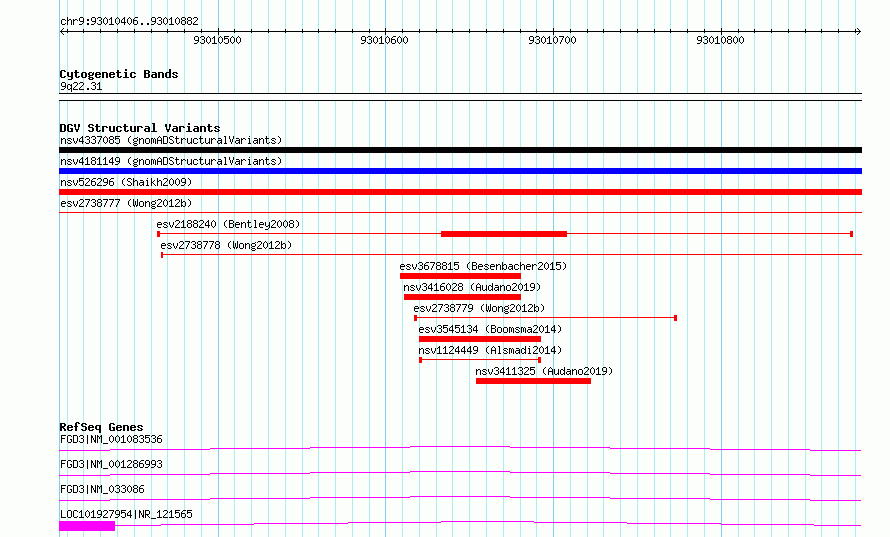This screenshot has width=890, height=537.
Task: Click the RefSeq Genes track title
Action: 102,427
